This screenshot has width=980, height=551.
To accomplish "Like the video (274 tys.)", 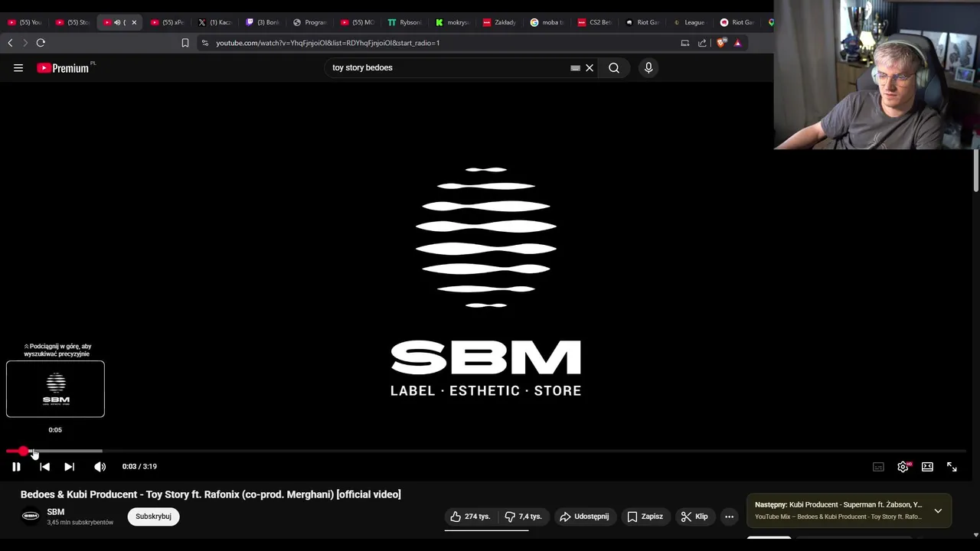I will 470,517.
